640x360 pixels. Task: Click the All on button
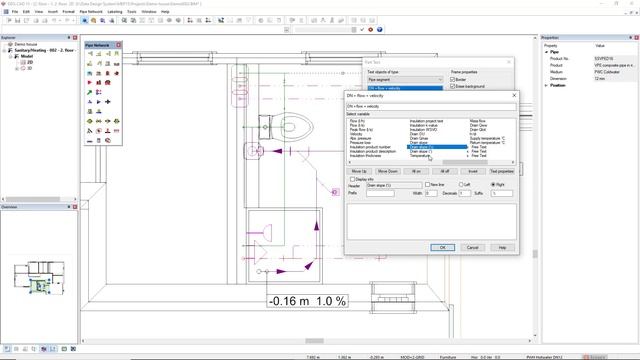tap(416, 171)
